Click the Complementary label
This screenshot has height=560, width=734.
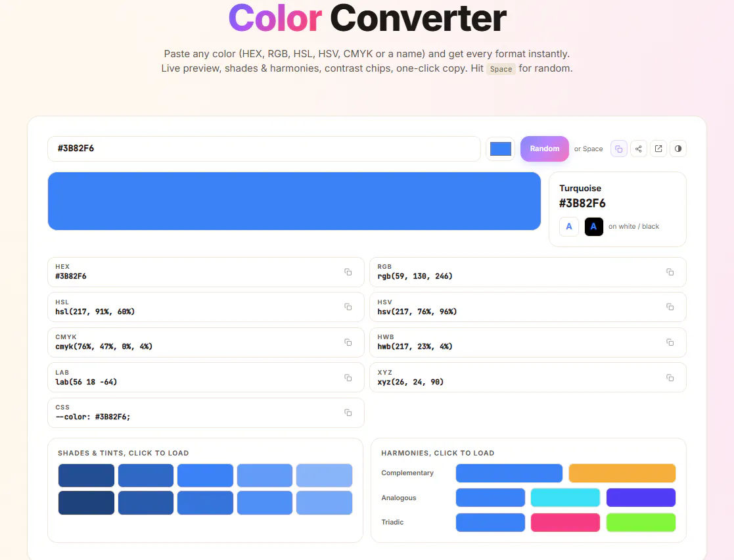(x=407, y=473)
